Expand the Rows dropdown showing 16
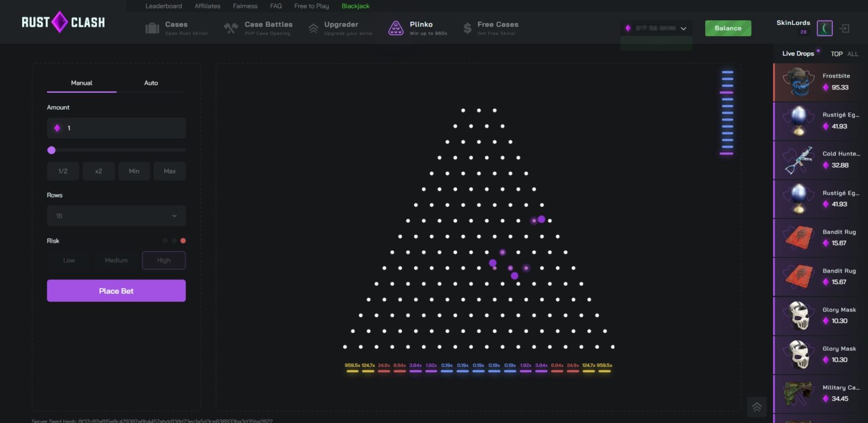The height and width of the screenshot is (423, 868). pos(116,216)
